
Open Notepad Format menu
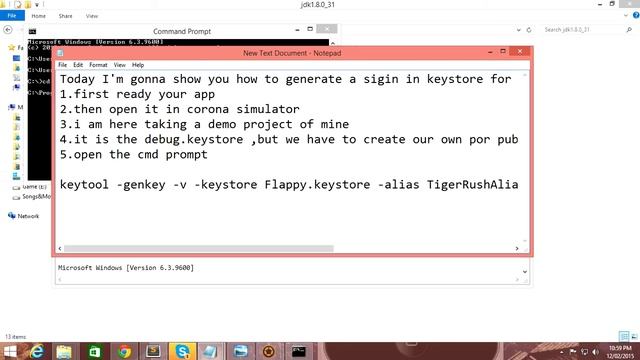tap(98, 65)
